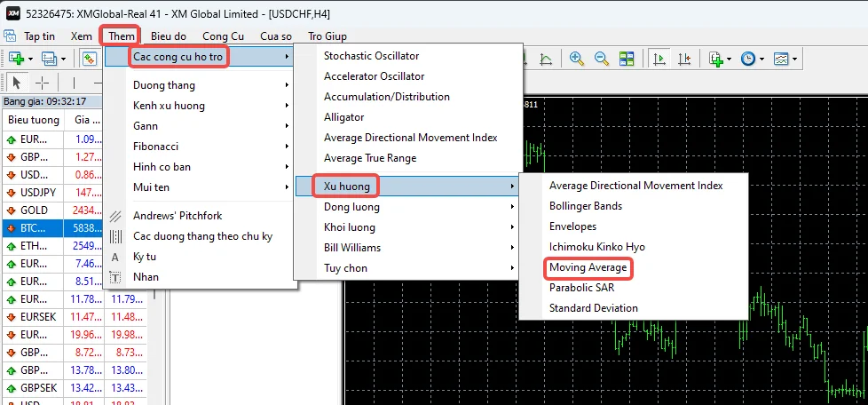Image resolution: width=868 pixels, height=405 pixels.
Task: Select the Vertical Line drawing tool
Action: [74, 83]
